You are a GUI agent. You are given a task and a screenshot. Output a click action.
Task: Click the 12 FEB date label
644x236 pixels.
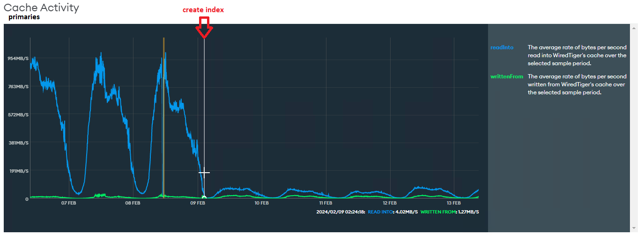pos(390,203)
